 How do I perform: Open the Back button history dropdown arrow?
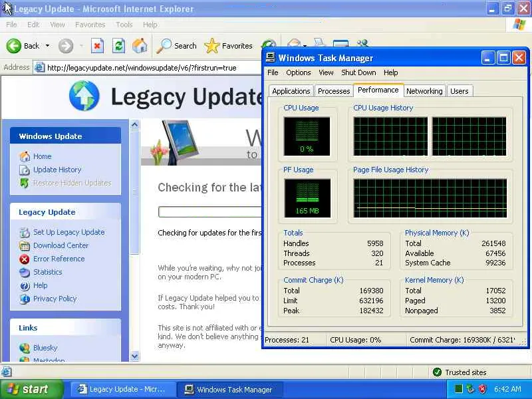click(x=47, y=46)
